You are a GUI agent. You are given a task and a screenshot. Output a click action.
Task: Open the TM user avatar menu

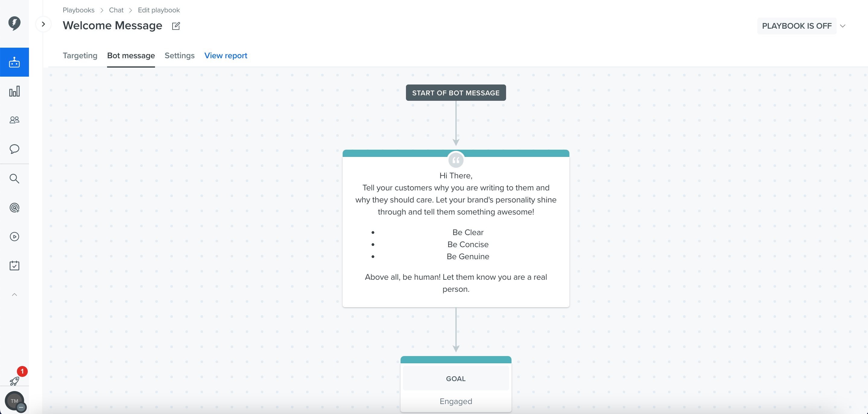(x=14, y=401)
